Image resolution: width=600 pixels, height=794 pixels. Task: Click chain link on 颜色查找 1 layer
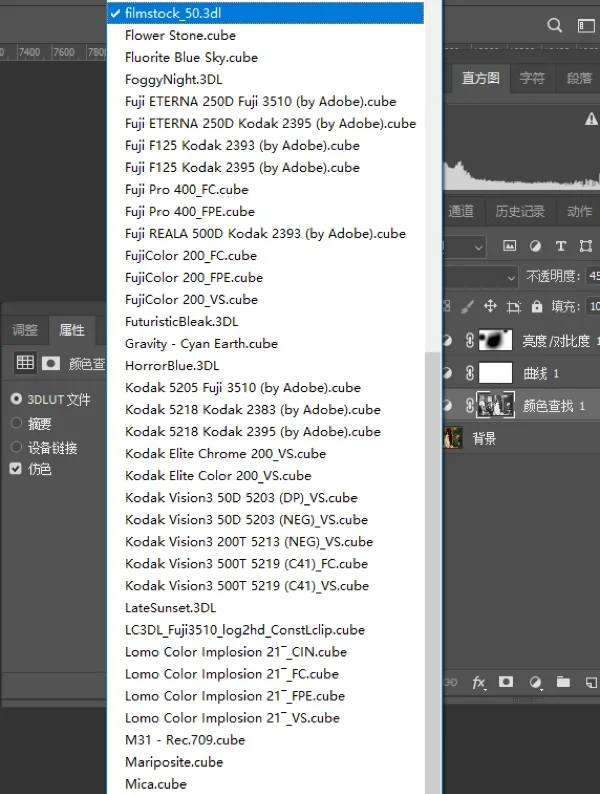pyautogui.click(x=469, y=406)
